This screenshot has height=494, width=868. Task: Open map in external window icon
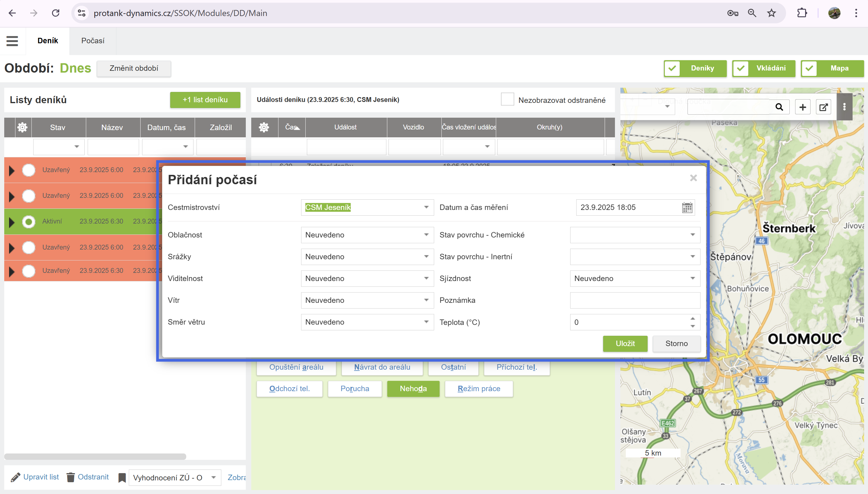pyautogui.click(x=823, y=107)
